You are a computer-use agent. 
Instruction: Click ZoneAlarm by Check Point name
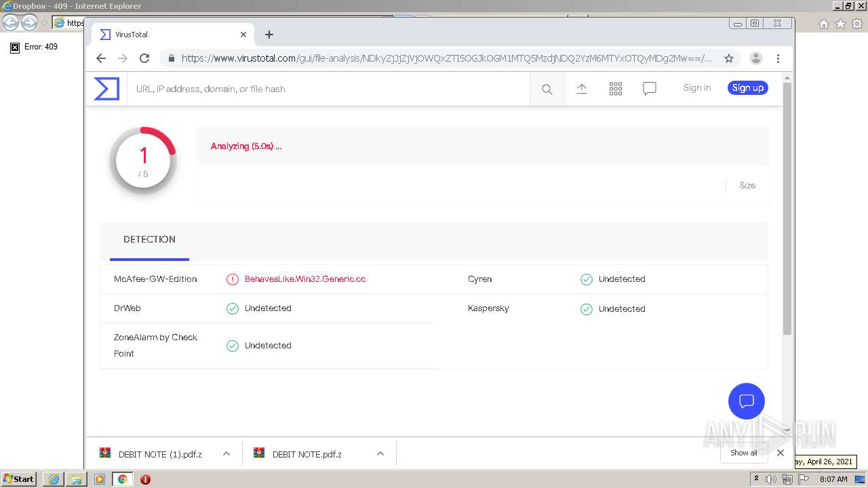click(x=155, y=346)
